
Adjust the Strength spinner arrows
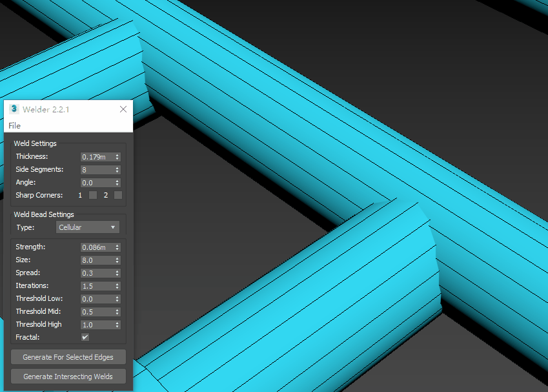point(117,247)
